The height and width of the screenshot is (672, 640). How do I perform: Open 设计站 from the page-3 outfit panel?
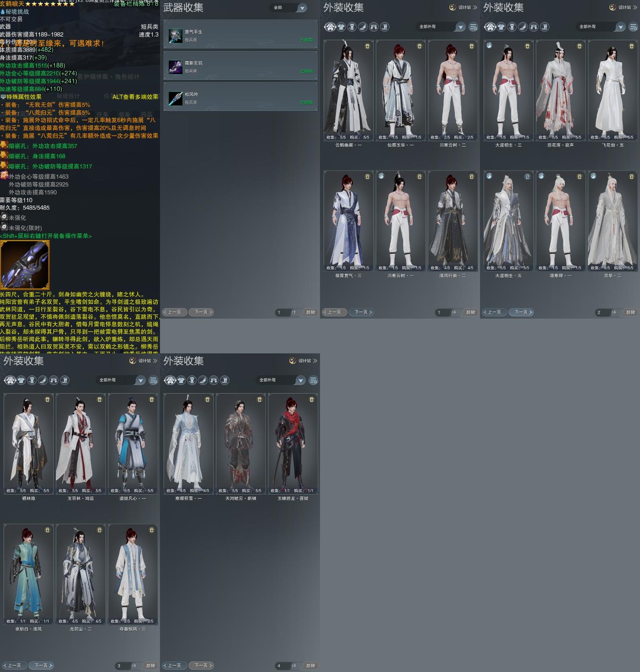[143, 361]
